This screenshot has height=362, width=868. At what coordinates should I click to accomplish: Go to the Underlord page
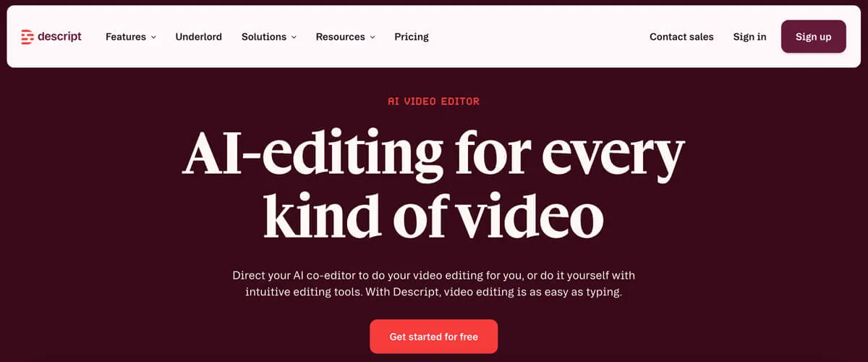198,37
